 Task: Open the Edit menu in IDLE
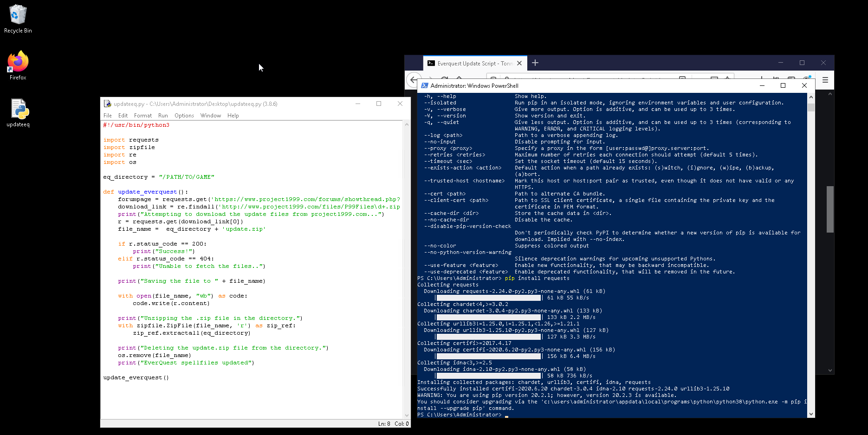(123, 116)
